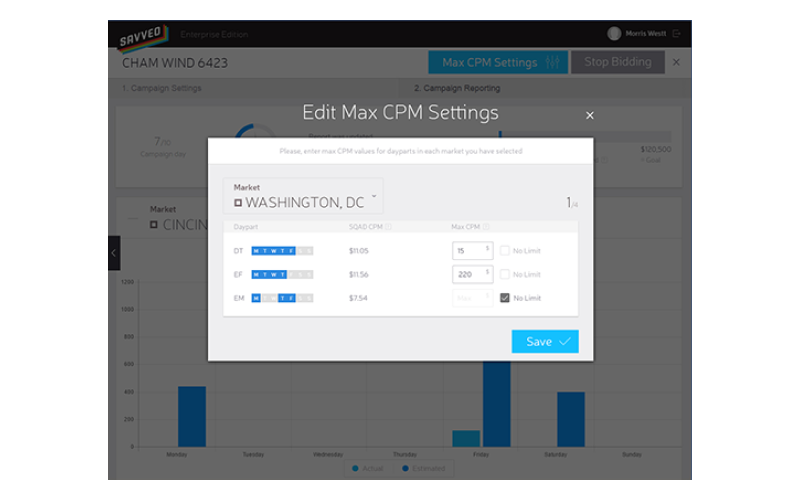Toggle Thursday in the EM daypart row
The height and width of the screenshot is (500, 800).
coord(282,298)
